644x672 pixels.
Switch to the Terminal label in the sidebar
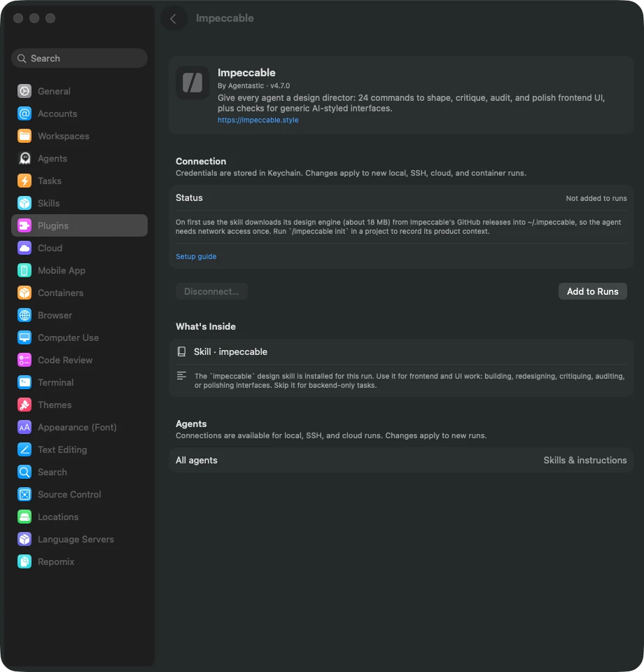[56, 382]
